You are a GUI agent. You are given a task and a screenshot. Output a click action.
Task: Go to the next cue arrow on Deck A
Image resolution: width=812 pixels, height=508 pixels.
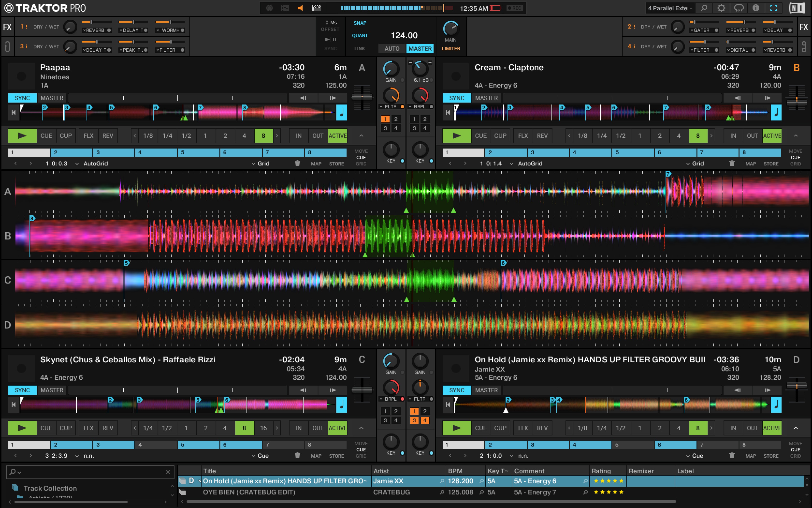(31, 163)
